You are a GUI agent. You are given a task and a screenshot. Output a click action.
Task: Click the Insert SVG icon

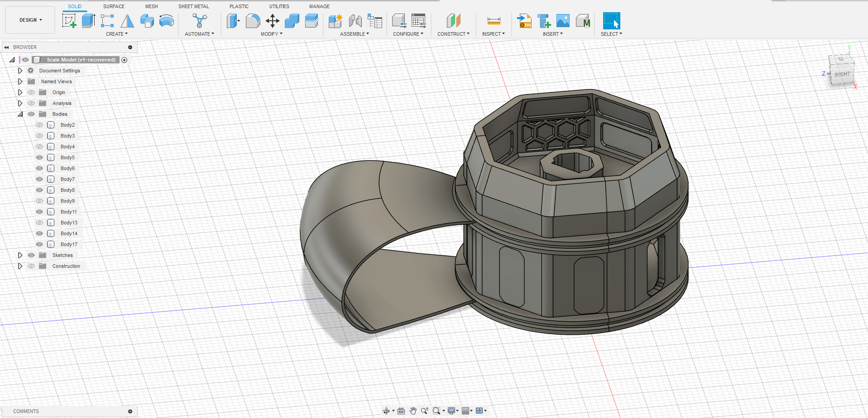click(524, 21)
